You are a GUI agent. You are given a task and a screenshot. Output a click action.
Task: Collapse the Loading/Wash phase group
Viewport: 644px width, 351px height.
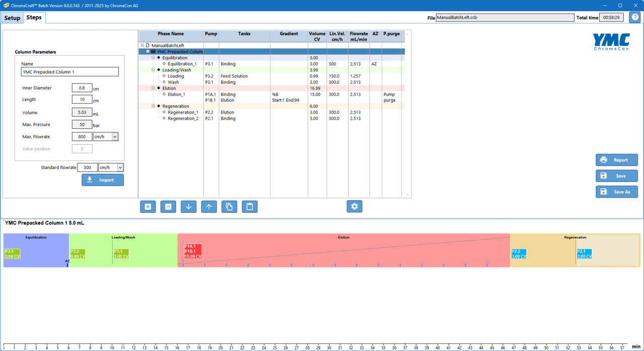coord(153,70)
